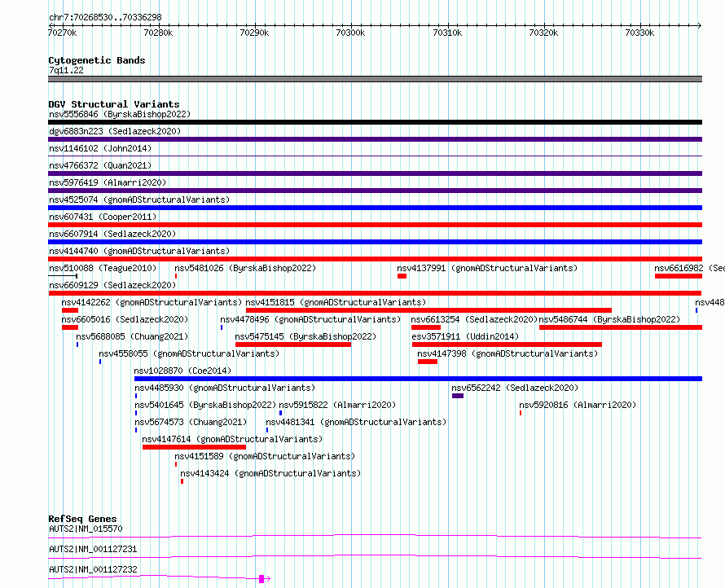Click the nsv1146102 (John2014) label
725x588 pixels.
pos(100,148)
